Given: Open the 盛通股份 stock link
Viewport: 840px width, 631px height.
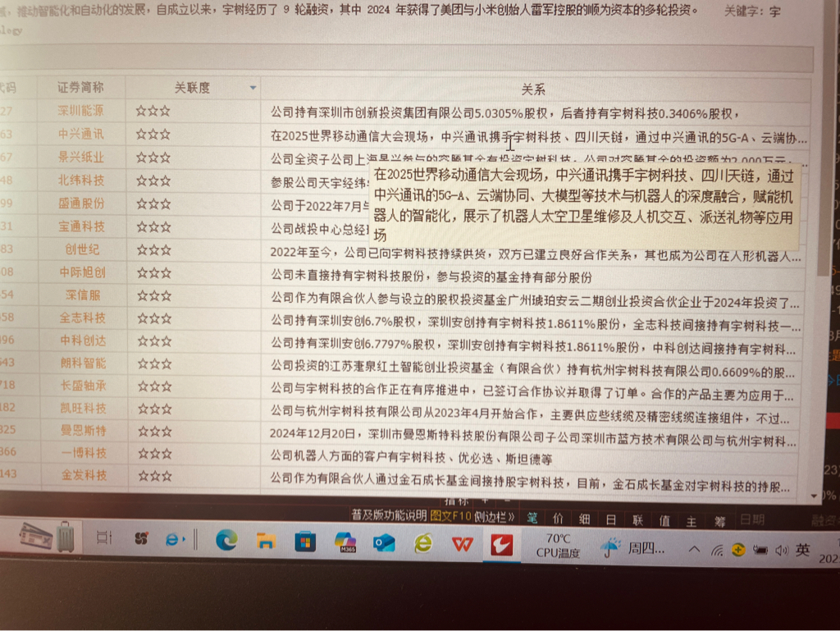Looking at the screenshot, I should pyautogui.click(x=81, y=203).
